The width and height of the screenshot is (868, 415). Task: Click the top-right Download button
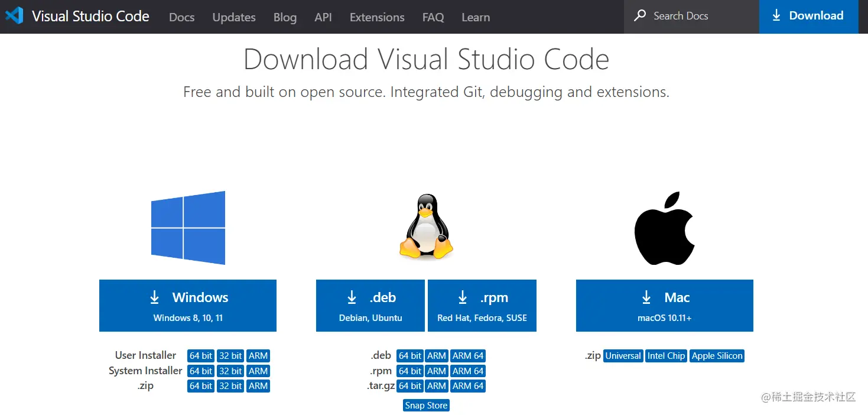click(x=808, y=17)
